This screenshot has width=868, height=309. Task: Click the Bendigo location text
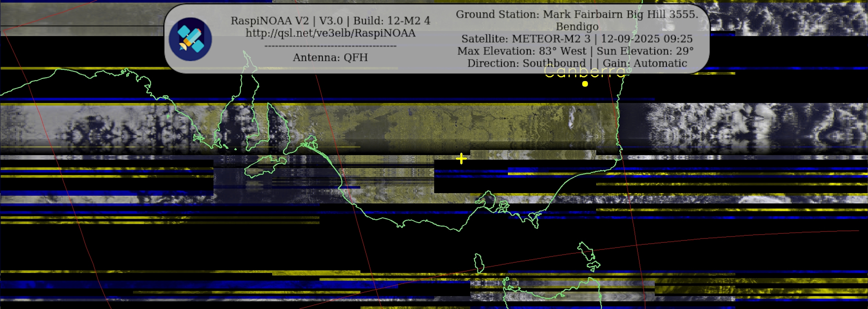577,27
